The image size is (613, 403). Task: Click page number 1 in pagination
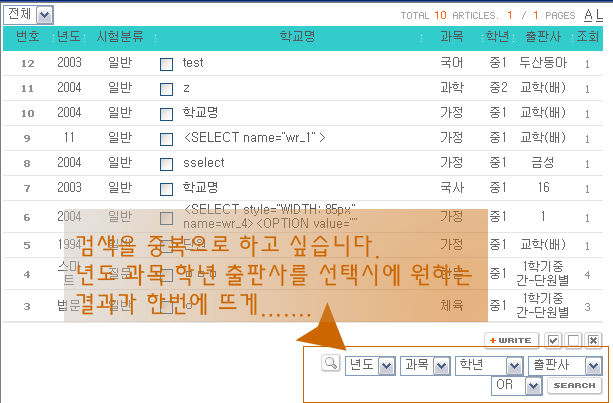510,16
